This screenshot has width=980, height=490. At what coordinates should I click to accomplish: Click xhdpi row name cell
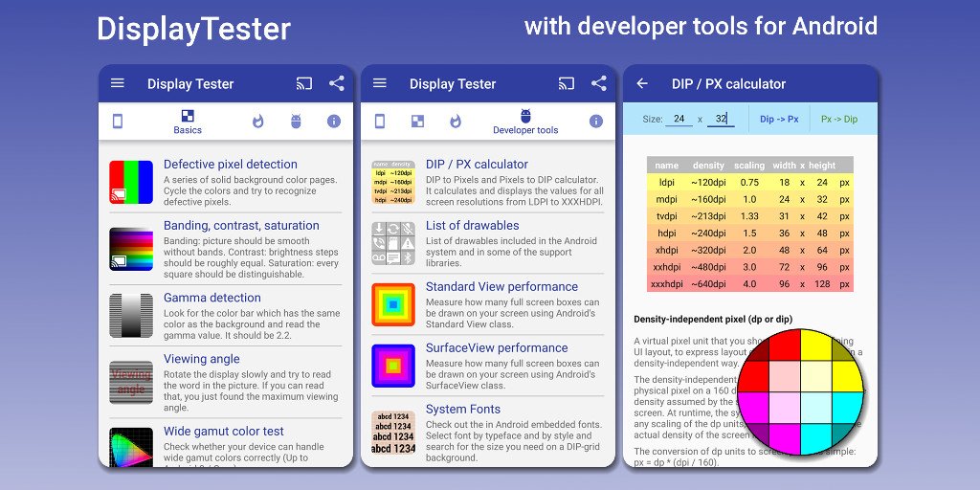tap(667, 250)
